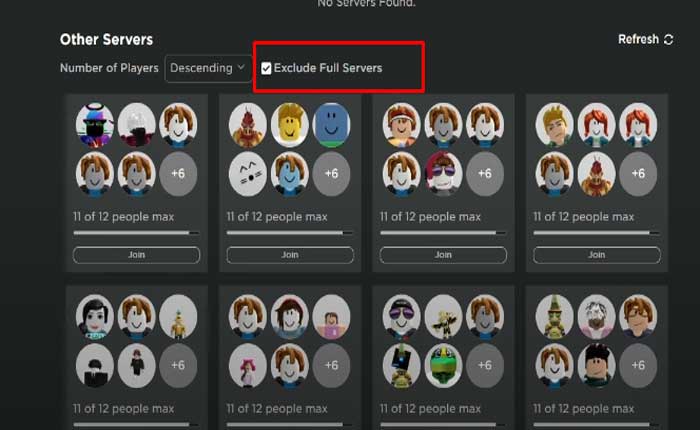Open the pink-haired small avatar
Image resolution: width=700 pixels, height=430 pixels.
[x=248, y=365]
